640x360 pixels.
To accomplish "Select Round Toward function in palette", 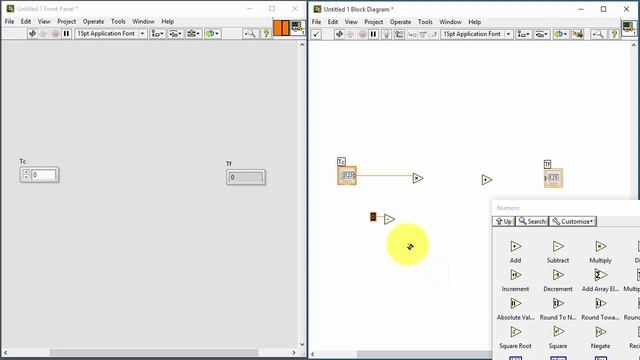I will (x=600, y=304).
